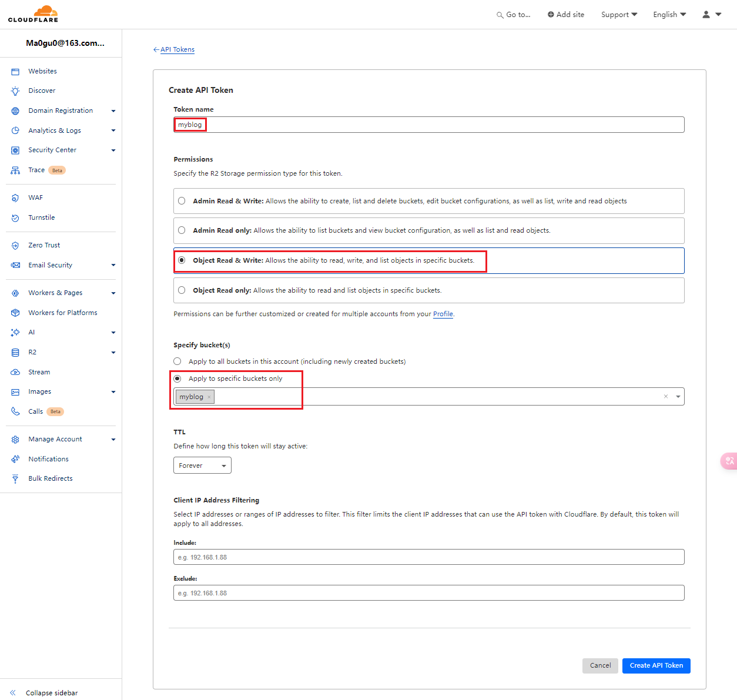This screenshot has width=737, height=700.
Task: Click the Domain Registration globe icon
Action: (x=15, y=111)
